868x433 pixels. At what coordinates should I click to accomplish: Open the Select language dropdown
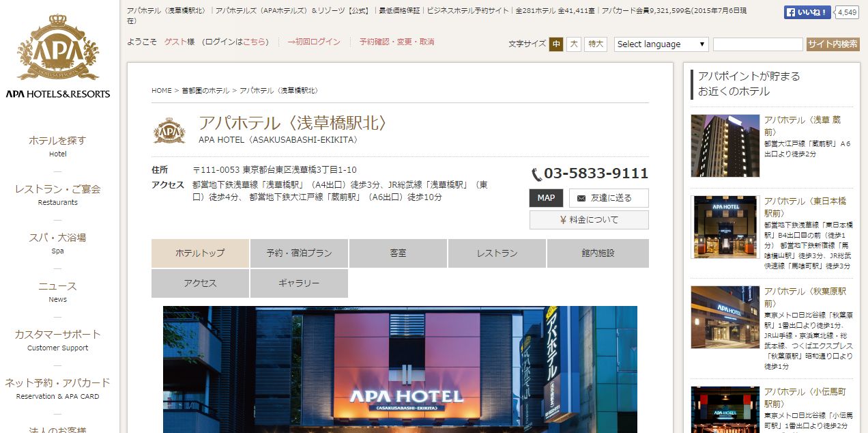662,44
